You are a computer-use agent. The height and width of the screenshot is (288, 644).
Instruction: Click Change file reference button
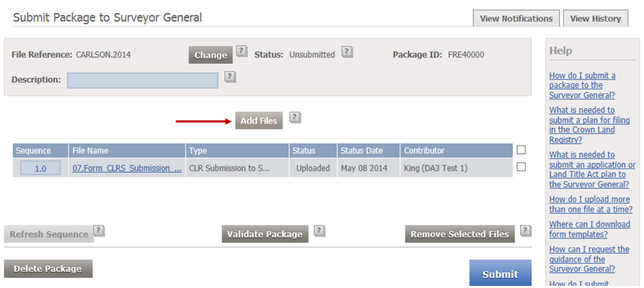pos(211,55)
